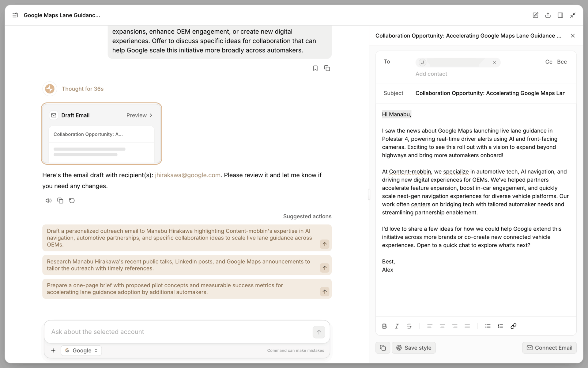Image resolution: width=588 pixels, height=368 pixels.
Task: Click the Save style button
Action: (x=414, y=348)
